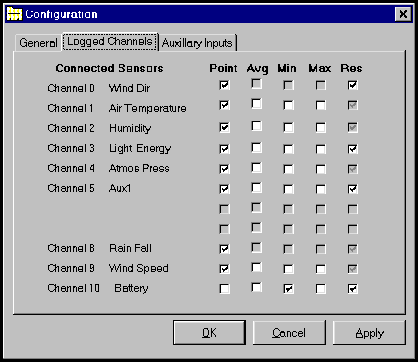Uncheck Point for Air Temperature
The height and width of the screenshot is (362, 418).
tap(225, 105)
